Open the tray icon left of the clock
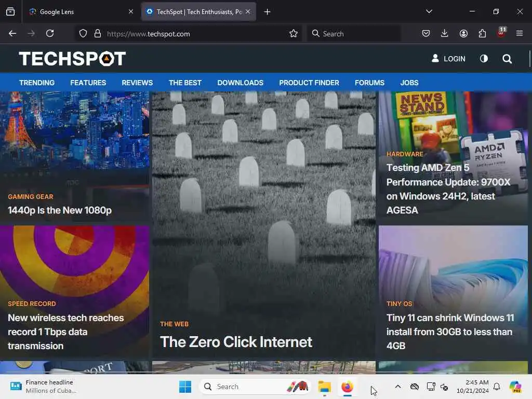This screenshot has height=399, width=532. pos(444,387)
